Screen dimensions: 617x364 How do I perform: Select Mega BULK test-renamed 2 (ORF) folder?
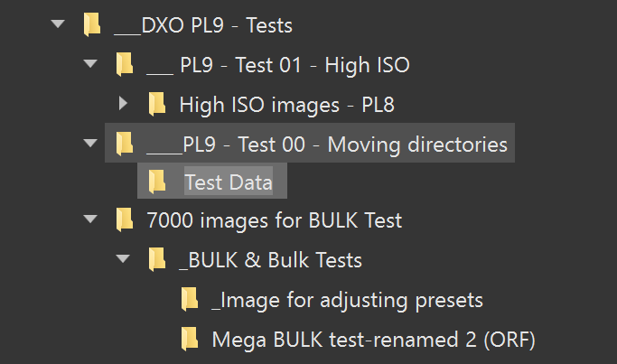pyautogui.click(x=373, y=340)
